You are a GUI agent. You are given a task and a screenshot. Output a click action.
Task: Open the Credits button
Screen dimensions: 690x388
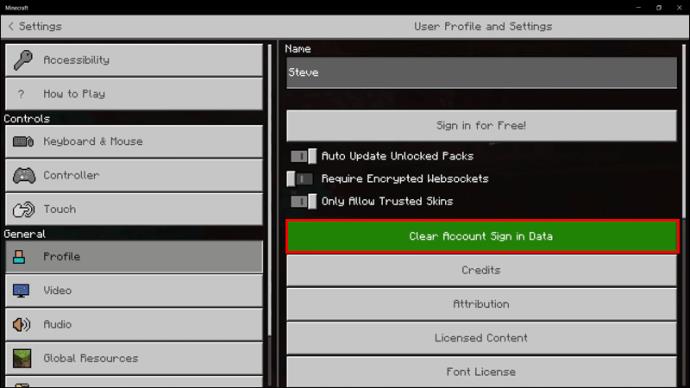pos(481,270)
